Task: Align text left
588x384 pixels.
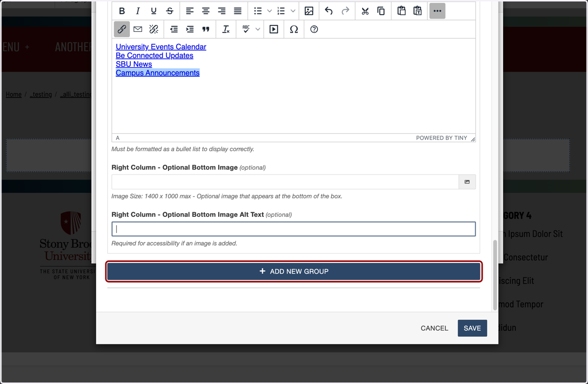Action: click(x=190, y=11)
